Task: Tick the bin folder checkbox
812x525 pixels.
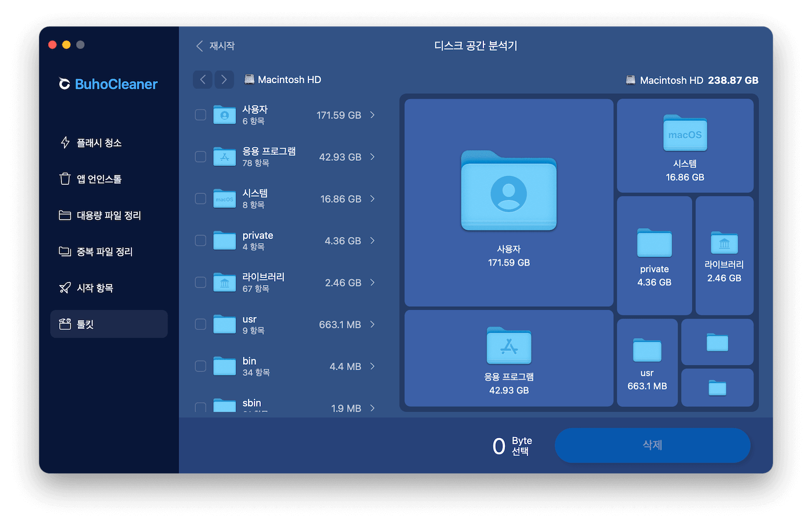Action: click(200, 366)
